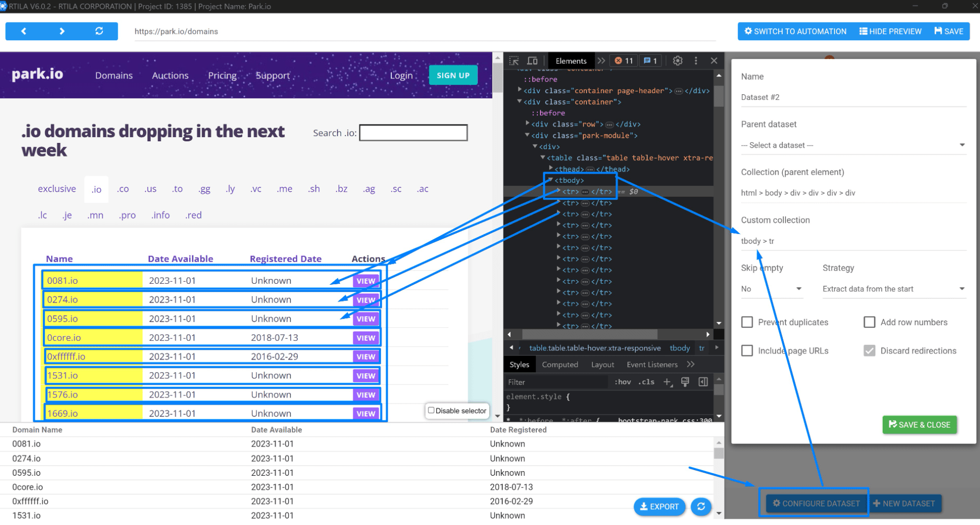980x525 pixels.
Task: Collapse the tbody node in Elements tree
Action: click(550, 180)
